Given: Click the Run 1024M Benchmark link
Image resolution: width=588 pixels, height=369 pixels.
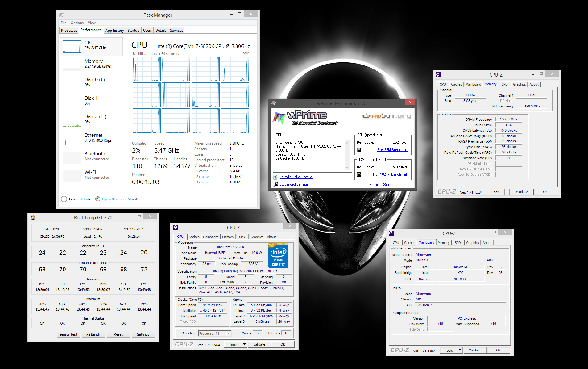Looking at the screenshot, I should click(390, 174).
